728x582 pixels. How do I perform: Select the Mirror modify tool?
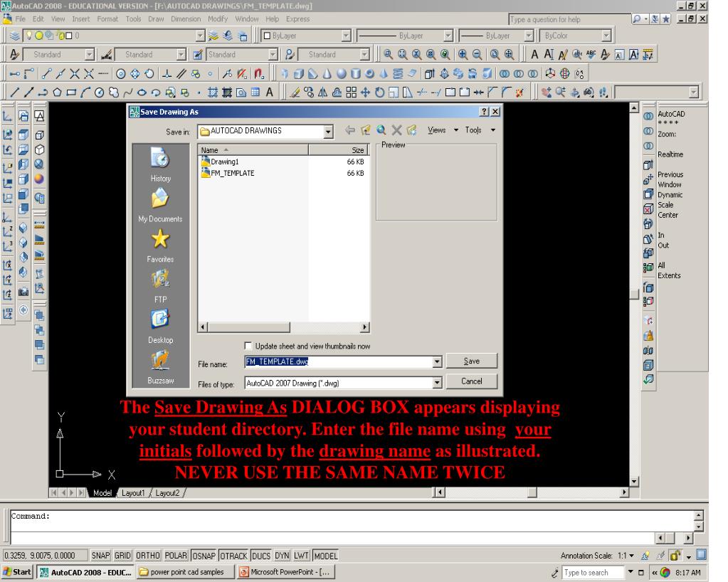click(x=322, y=92)
